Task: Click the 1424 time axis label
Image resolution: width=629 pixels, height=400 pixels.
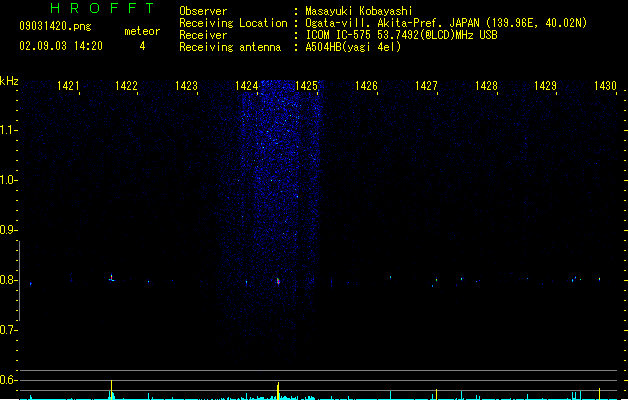Action: tap(246, 86)
